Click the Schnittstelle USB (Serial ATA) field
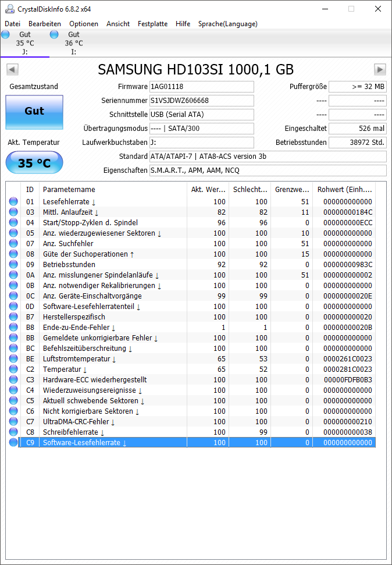 (201, 115)
